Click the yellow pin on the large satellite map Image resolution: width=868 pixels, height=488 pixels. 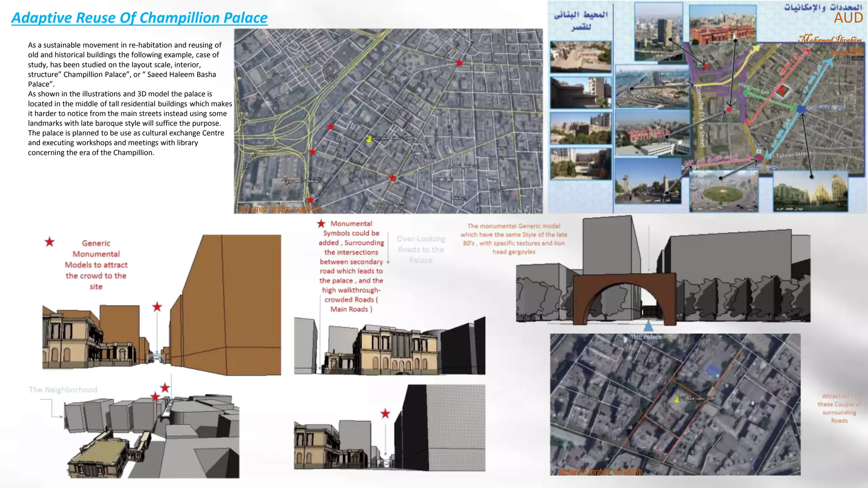pyautogui.click(x=369, y=139)
